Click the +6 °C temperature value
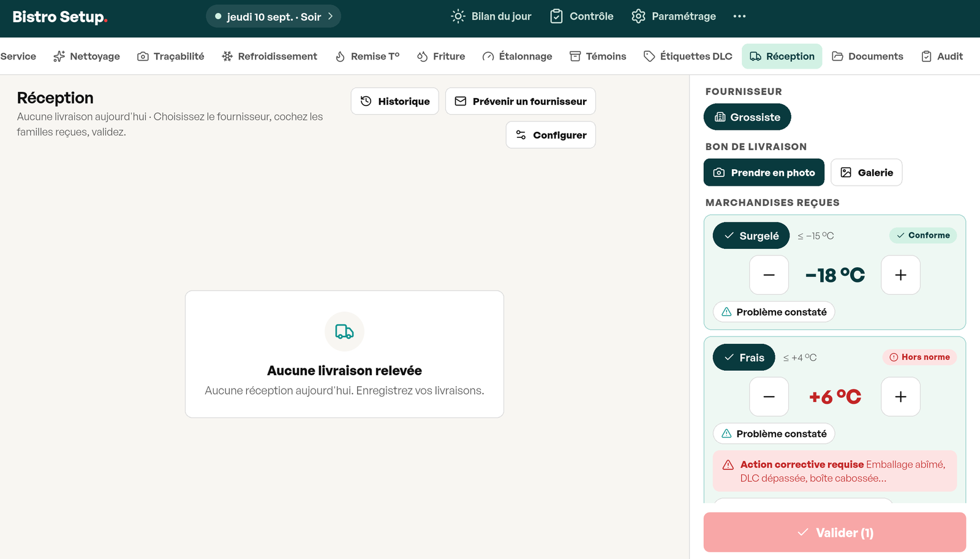 click(835, 397)
